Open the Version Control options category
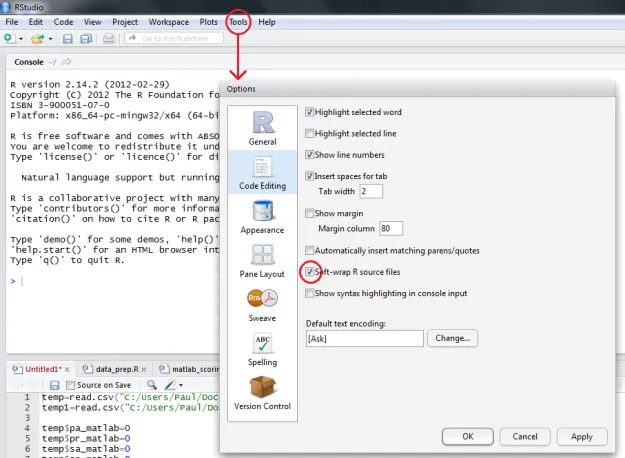The height and width of the screenshot is (458, 625). click(262, 393)
